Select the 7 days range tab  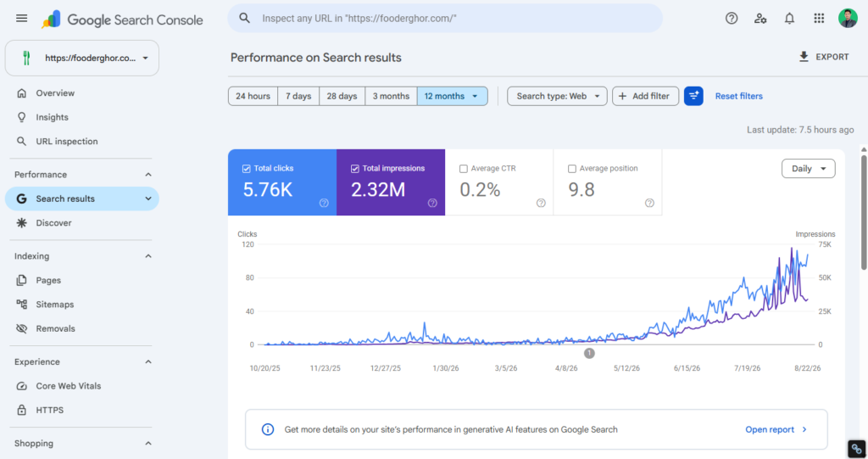tap(298, 96)
